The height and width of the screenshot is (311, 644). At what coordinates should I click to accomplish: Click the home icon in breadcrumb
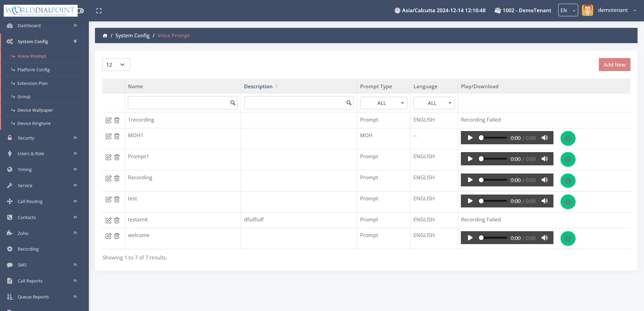pos(105,36)
